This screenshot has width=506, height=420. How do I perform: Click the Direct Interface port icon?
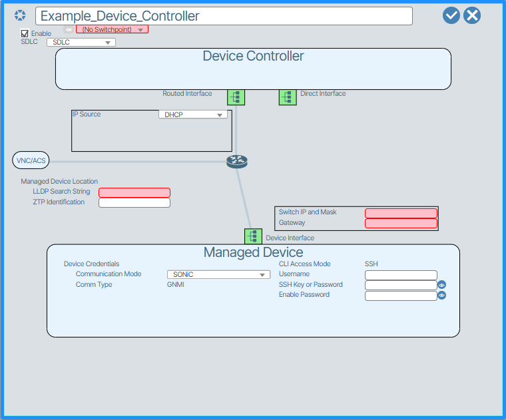pyautogui.click(x=287, y=97)
